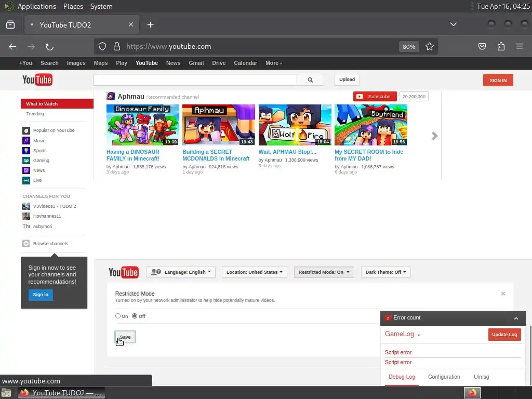Select the On radio button
Image resolution: width=532 pixels, height=399 pixels.
[x=118, y=316]
